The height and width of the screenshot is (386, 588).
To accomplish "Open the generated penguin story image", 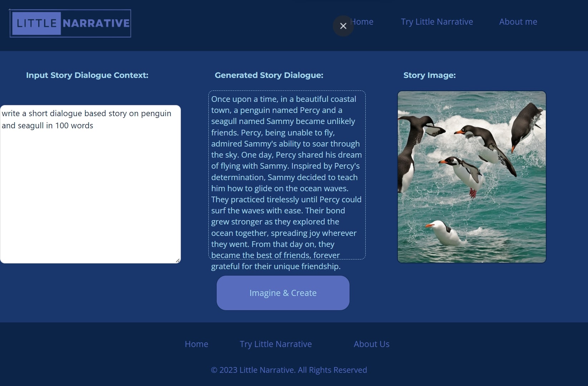I will [471, 177].
